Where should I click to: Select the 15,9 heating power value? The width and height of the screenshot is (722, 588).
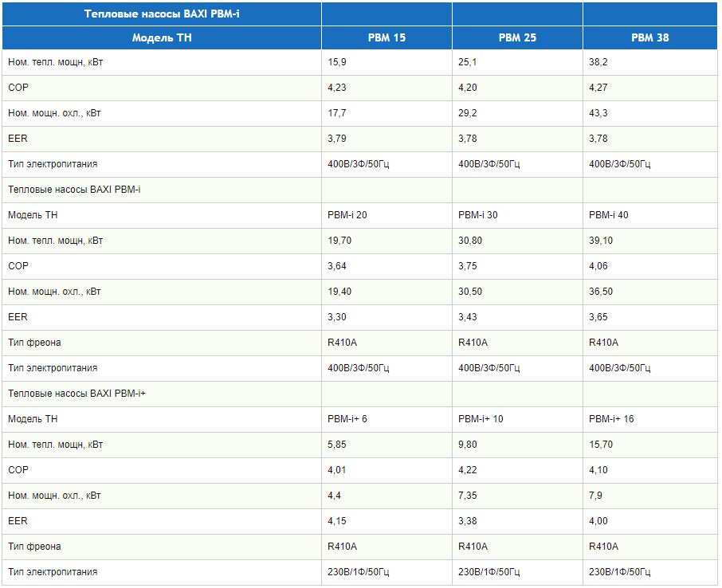[336, 62]
